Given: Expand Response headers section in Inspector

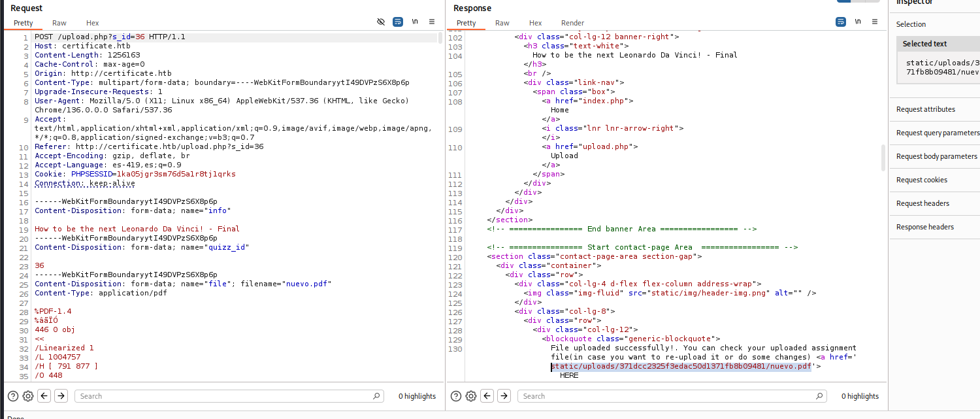Looking at the screenshot, I should click(x=924, y=227).
